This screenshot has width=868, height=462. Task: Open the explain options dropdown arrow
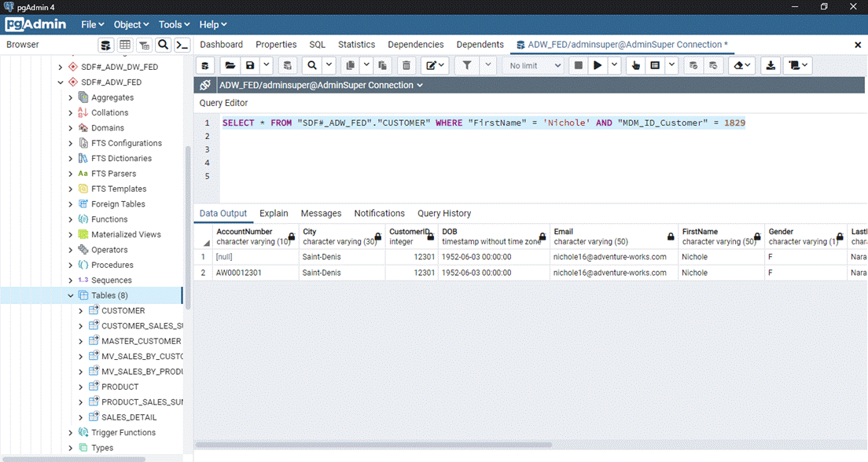coord(671,66)
